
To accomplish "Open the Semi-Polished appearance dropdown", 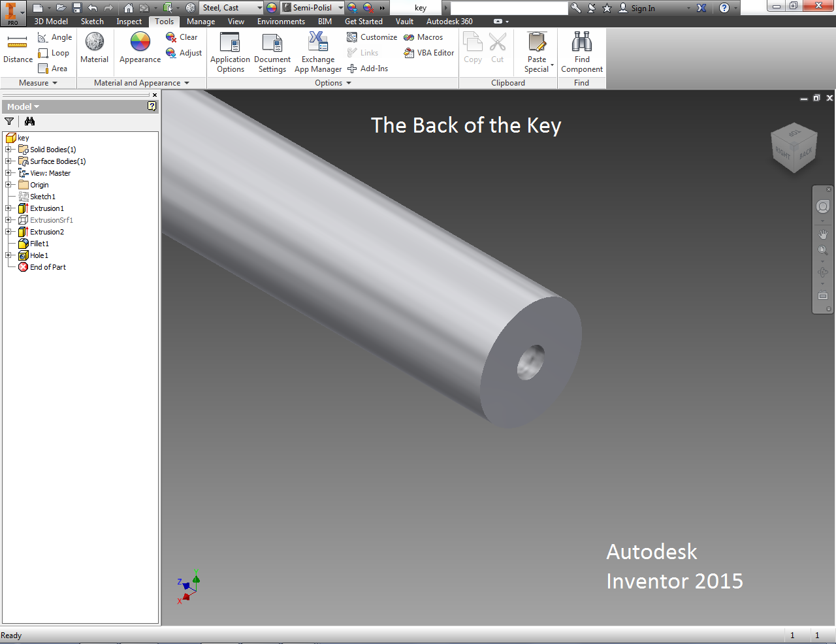I will pos(313,8).
